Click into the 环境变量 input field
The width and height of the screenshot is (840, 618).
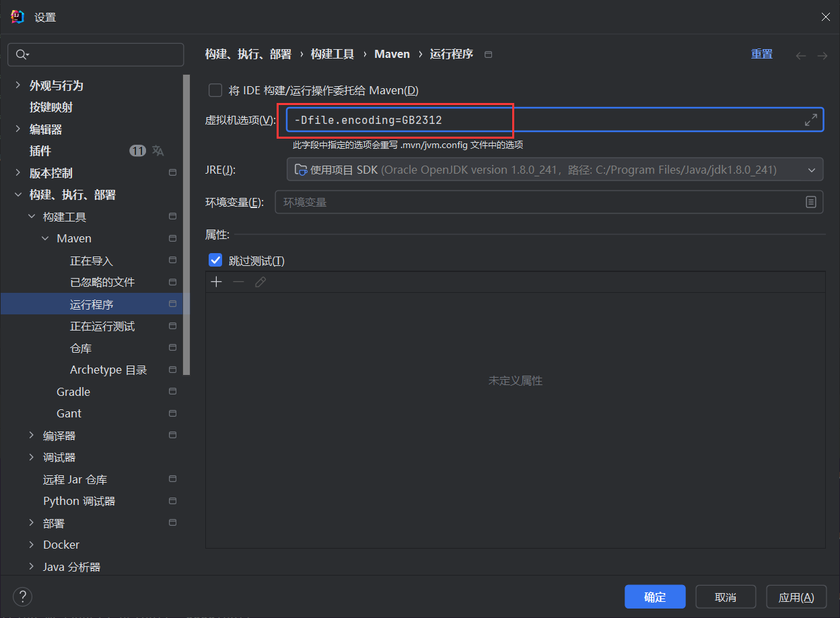click(549, 202)
